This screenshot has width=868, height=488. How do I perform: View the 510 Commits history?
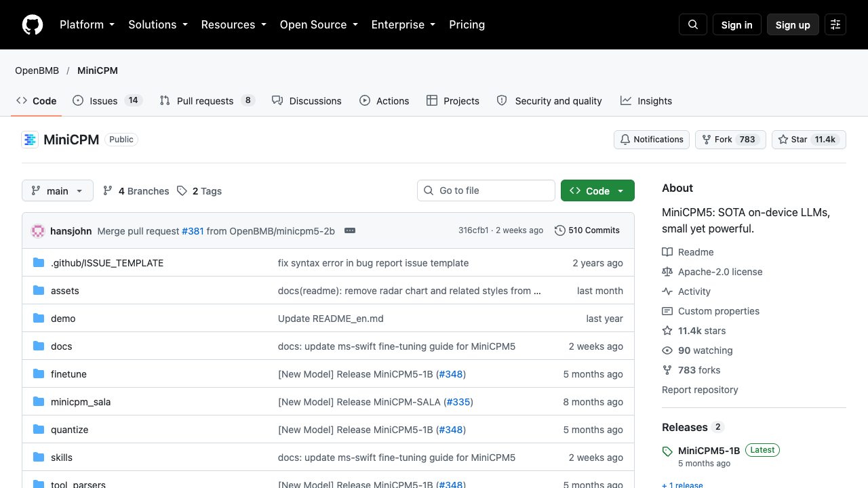click(x=587, y=230)
